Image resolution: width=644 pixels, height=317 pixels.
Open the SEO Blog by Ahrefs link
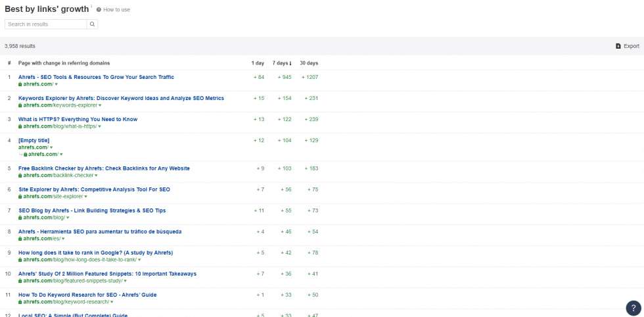92,210
